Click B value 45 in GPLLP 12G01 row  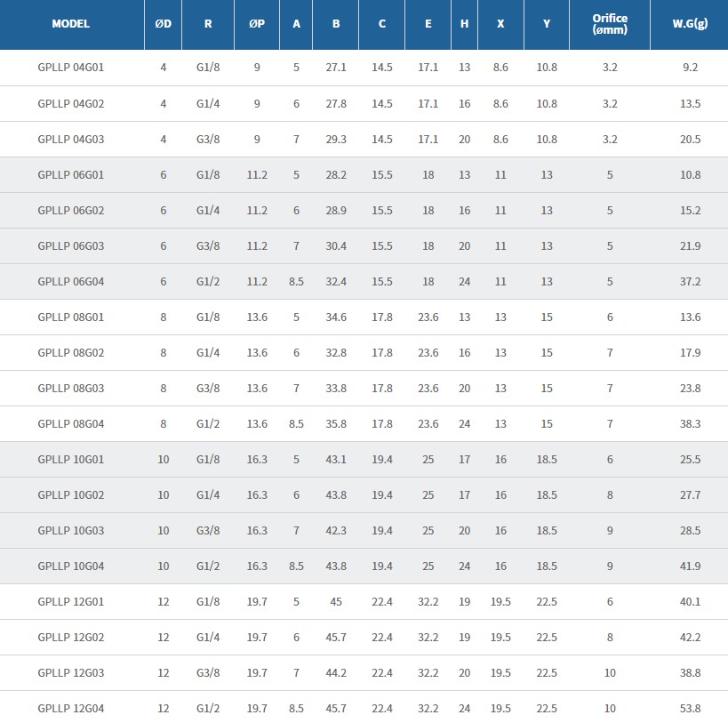[x=336, y=601]
